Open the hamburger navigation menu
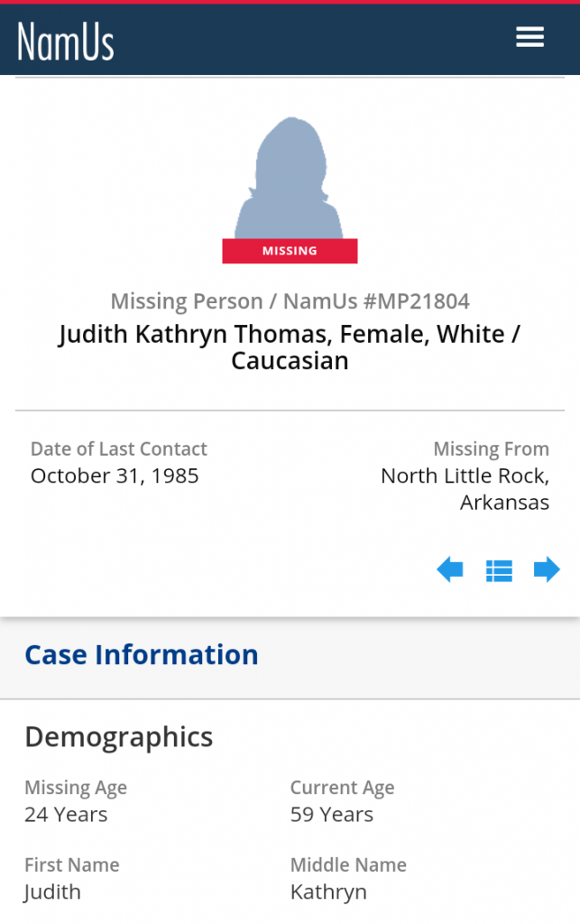The image size is (580, 924). (x=529, y=37)
